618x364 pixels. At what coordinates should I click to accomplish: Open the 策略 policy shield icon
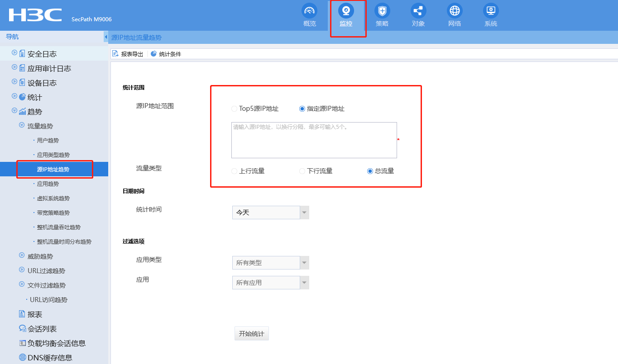coord(382,10)
